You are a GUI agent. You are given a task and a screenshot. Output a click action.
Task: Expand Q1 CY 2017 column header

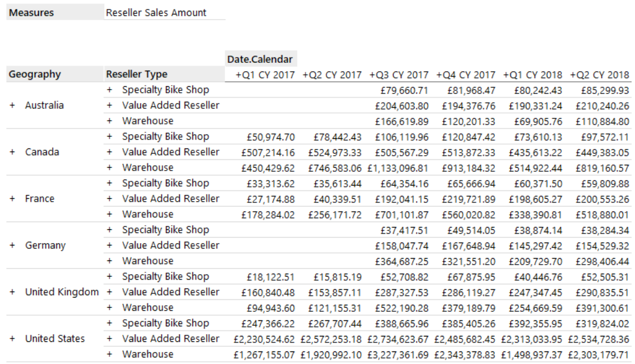pos(238,75)
